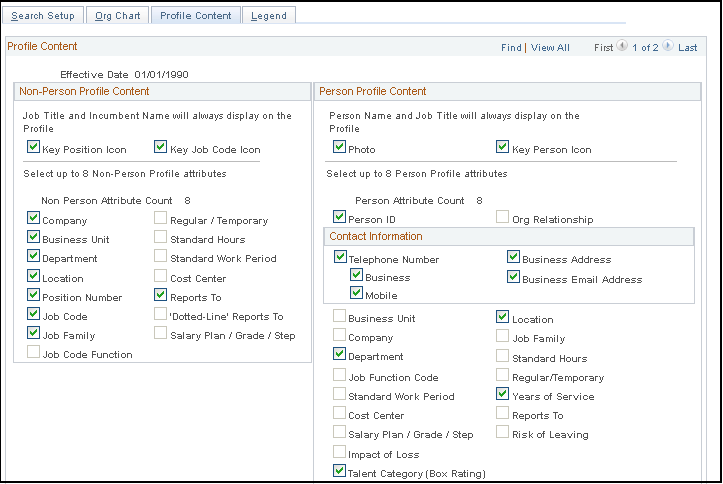Uncheck the Talent Category (Box Rating) checkbox

pyautogui.click(x=340, y=471)
